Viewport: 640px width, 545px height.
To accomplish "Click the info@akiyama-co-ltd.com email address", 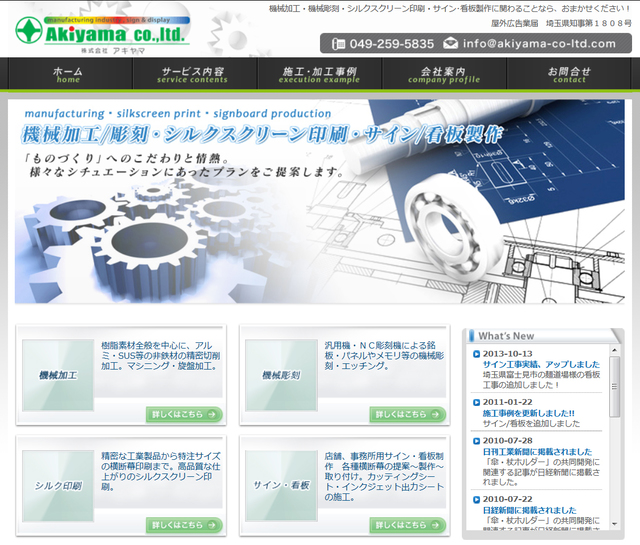I will tap(539, 44).
